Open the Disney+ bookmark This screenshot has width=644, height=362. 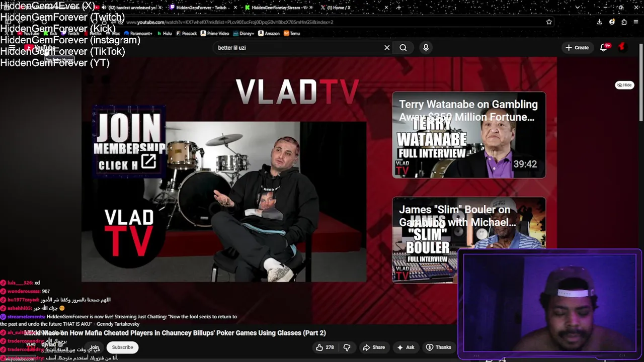244,34
